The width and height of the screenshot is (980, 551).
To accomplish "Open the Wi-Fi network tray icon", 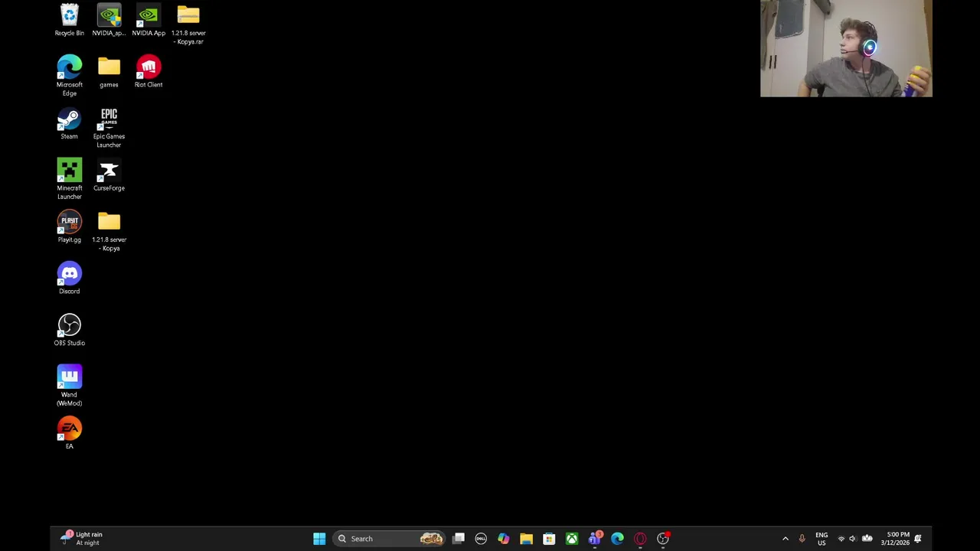I will point(841,539).
